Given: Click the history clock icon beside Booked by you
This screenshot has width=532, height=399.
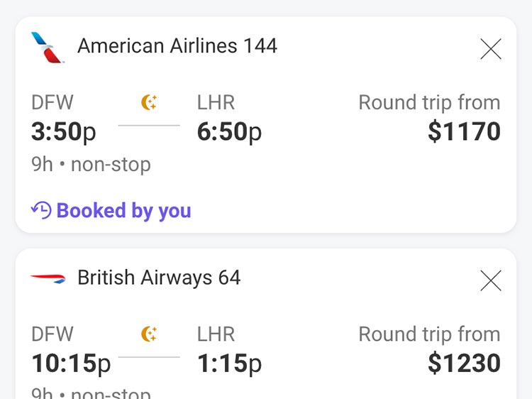Looking at the screenshot, I should 41,210.
